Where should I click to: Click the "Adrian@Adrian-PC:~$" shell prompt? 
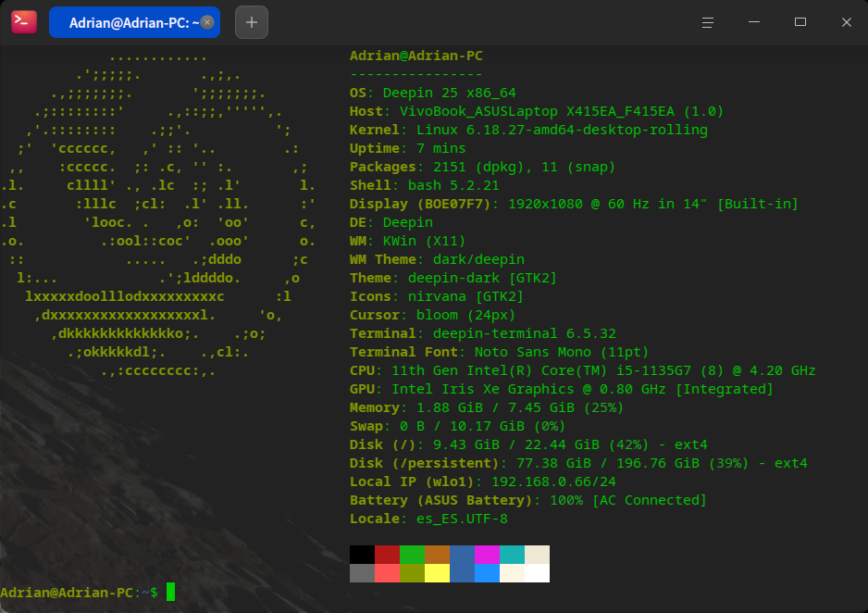coord(79,593)
